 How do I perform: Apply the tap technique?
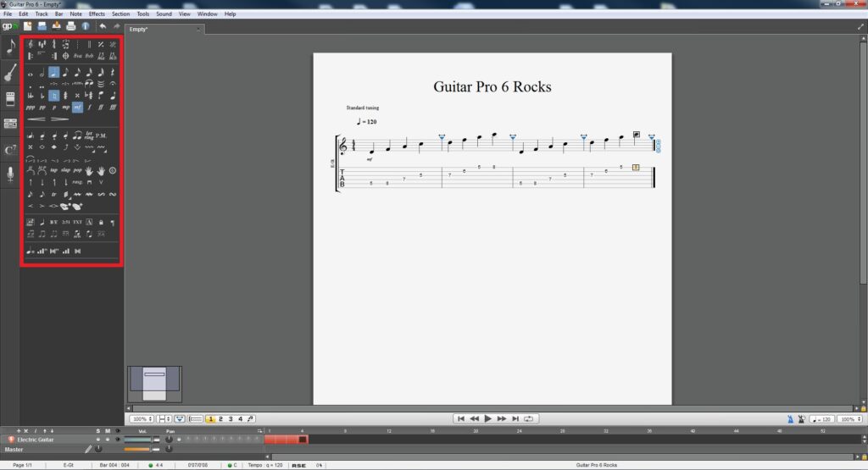point(53,170)
